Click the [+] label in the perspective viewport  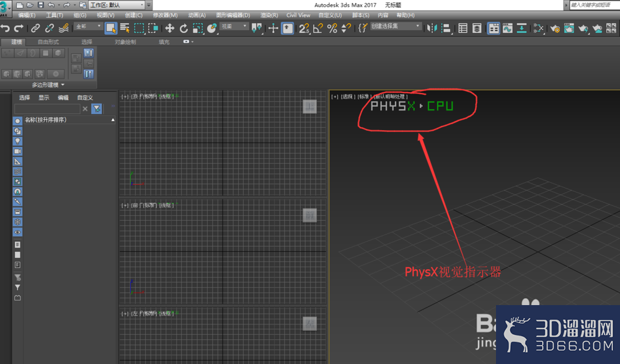tap(334, 96)
